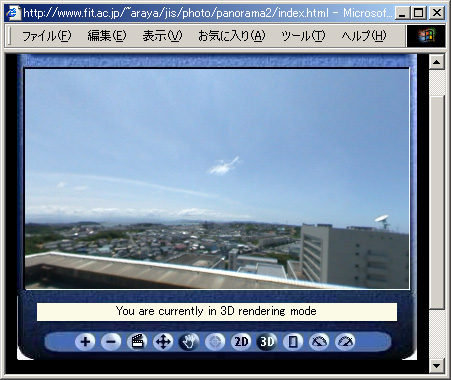Select the hand grab tool
The width and height of the screenshot is (451, 380).
[x=189, y=342]
